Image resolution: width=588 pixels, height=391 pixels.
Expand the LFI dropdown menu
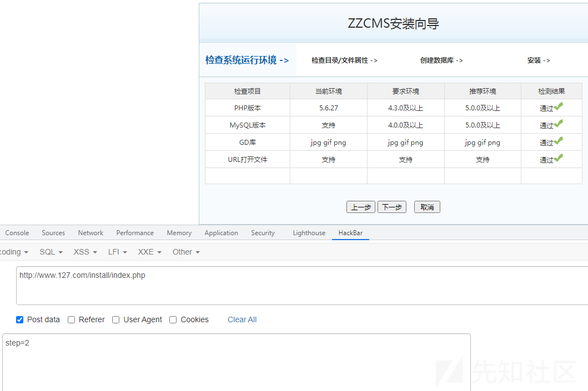click(117, 252)
